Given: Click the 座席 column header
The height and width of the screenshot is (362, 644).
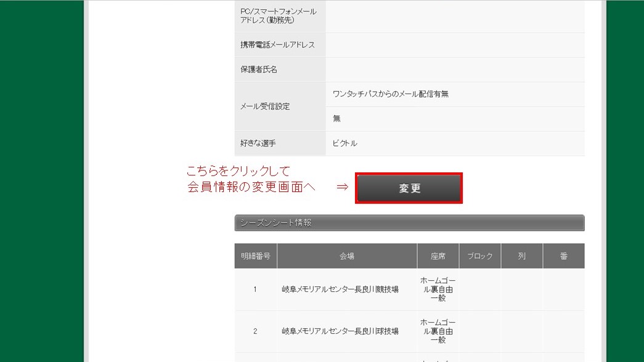Looking at the screenshot, I should point(438,256).
